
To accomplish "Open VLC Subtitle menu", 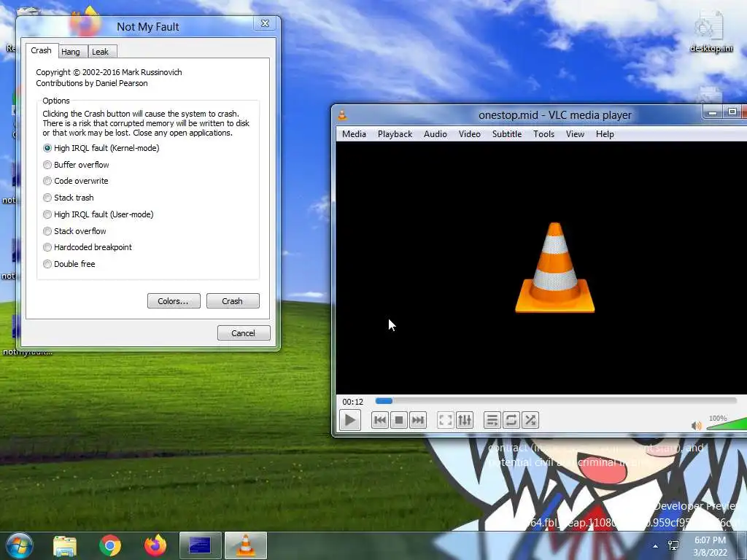I will pos(507,134).
